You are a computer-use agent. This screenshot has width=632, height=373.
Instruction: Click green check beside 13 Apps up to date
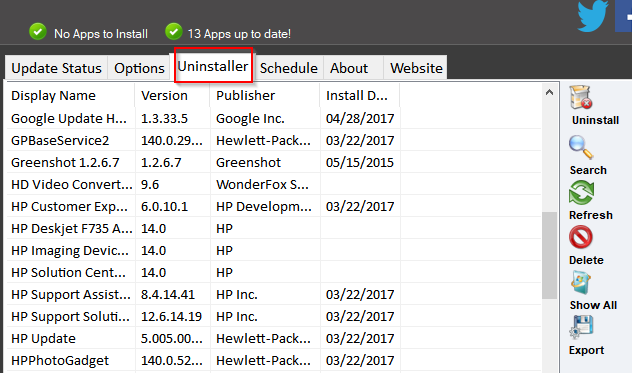[174, 31]
